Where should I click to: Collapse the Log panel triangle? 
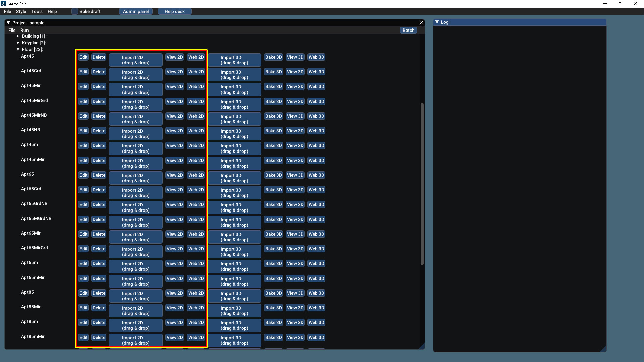pyautogui.click(x=437, y=22)
